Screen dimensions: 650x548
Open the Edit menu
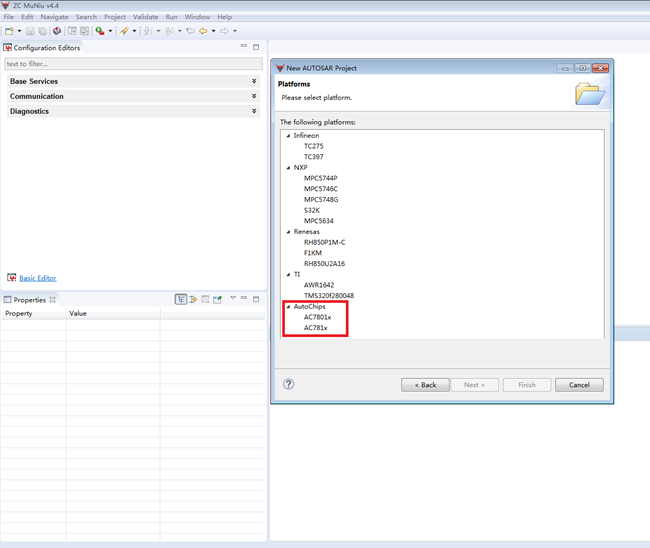point(27,17)
